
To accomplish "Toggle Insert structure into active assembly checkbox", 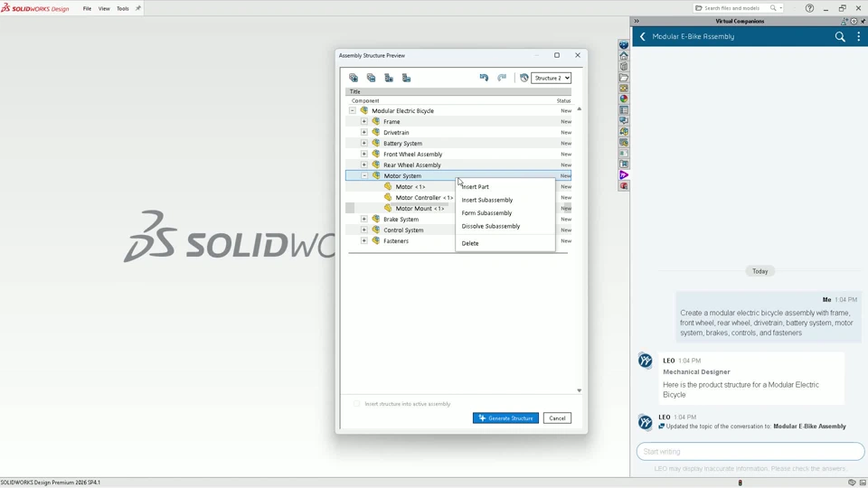I will (x=356, y=404).
